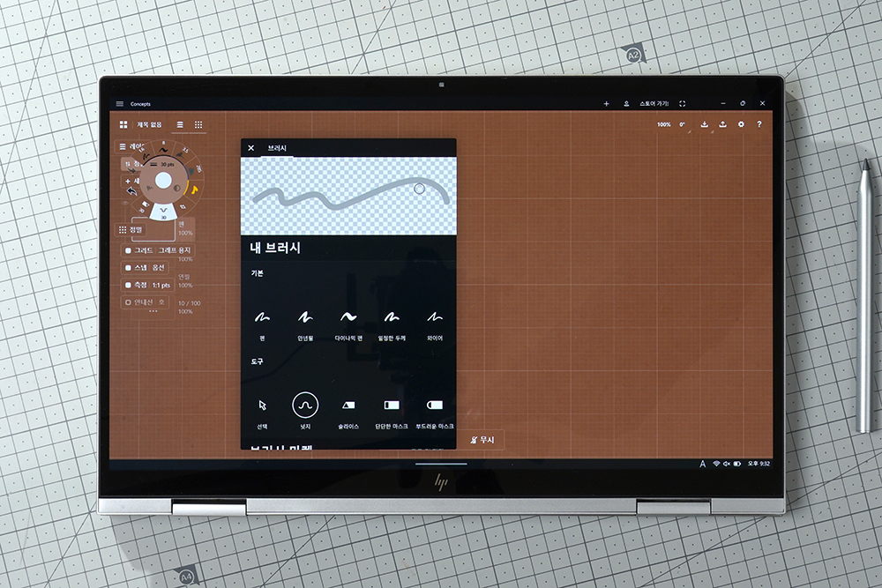
Task: Open the dotted grid icon in the canvas toolbar
Action: [198, 124]
